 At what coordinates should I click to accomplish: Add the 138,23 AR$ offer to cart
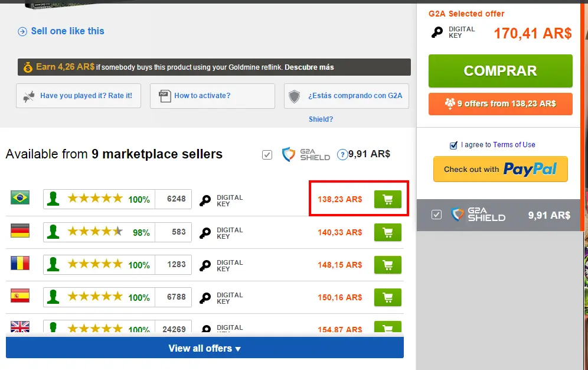[388, 199]
